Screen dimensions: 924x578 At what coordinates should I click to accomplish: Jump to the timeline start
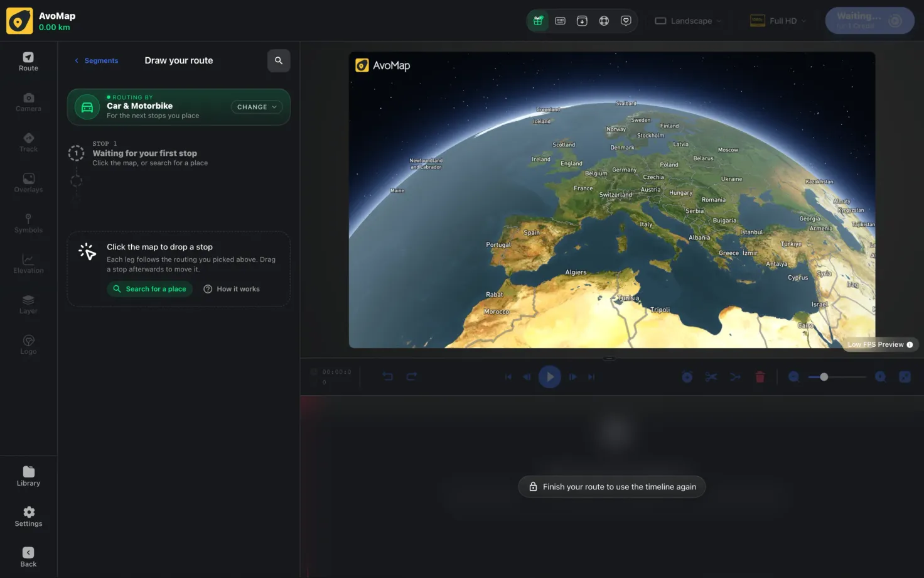pos(508,377)
